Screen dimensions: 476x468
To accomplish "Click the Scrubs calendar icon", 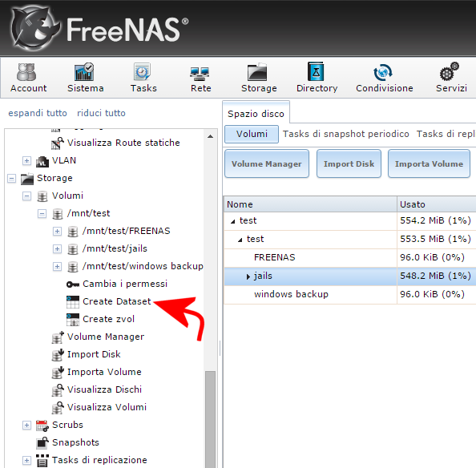I will click(x=42, y=426).
